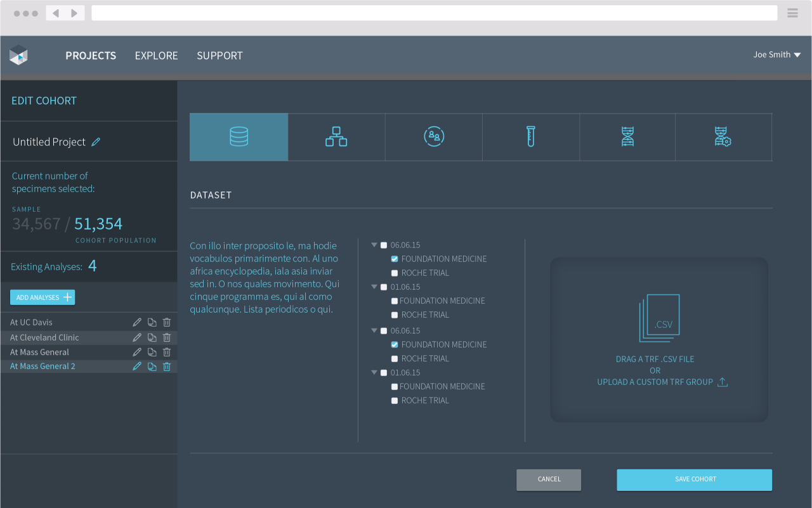The height and width of the screenshot is (508, 812).
Task: Click the browser address bar
Action: (x=434, y=13)
